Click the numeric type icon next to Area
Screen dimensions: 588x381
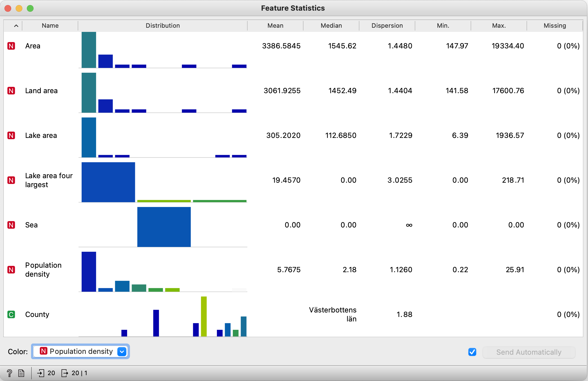[x=11, y=46]
